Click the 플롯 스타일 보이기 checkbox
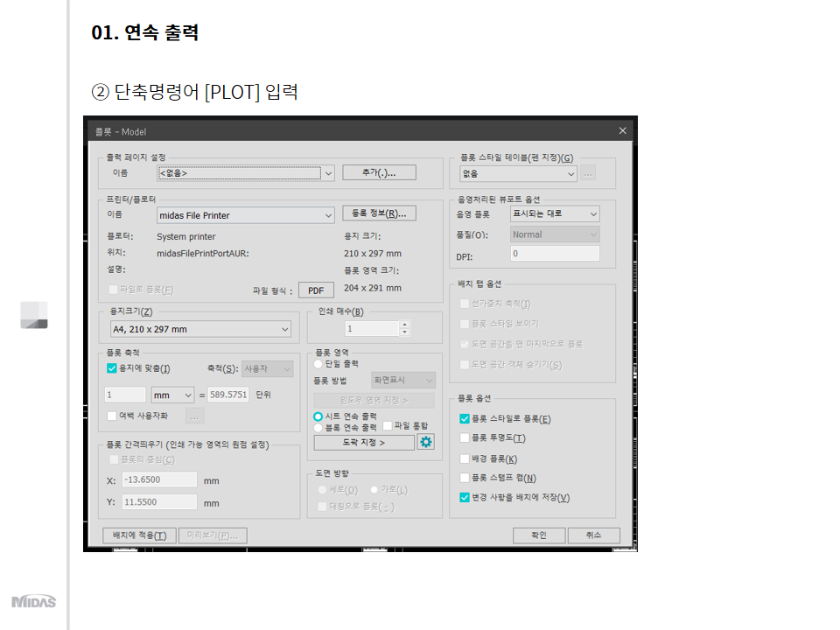Screen dimensions: 840x630 click(465, 324)
